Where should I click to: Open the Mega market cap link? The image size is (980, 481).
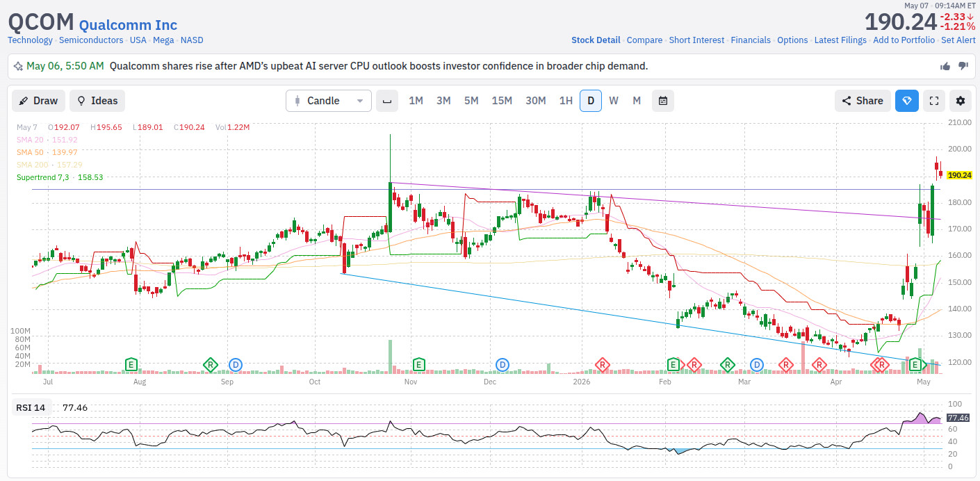163,40
